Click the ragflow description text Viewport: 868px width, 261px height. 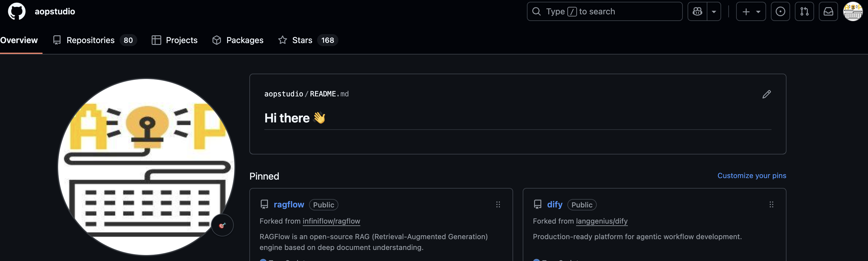click(x=373, y=242)
